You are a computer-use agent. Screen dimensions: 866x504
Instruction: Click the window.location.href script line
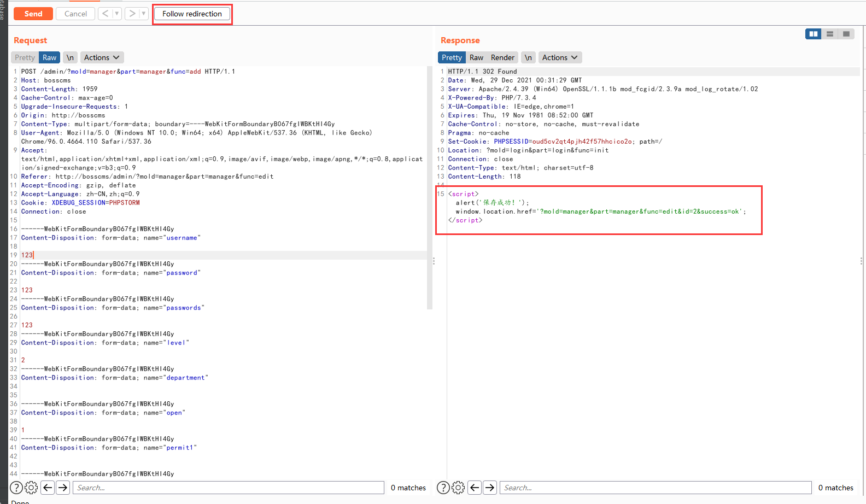601,212
